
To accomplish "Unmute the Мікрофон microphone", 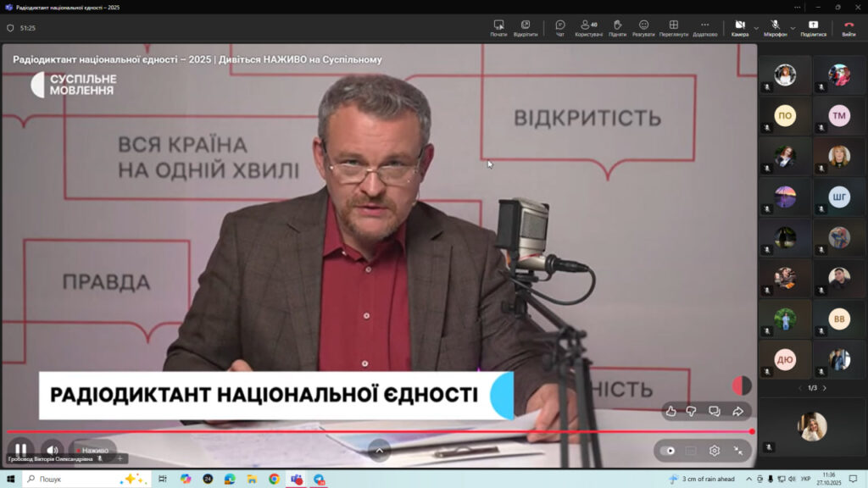I will [x=775, y=28].
